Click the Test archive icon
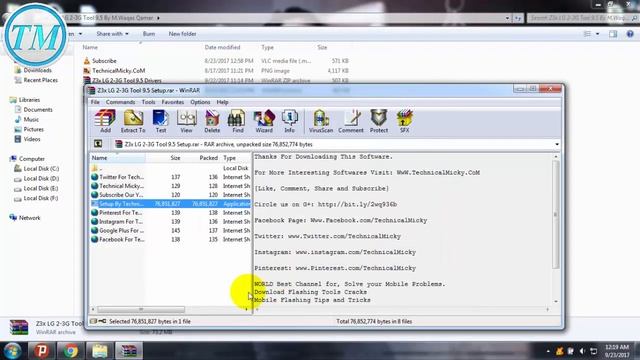Viewport: 640px width, 360px height. tap(161, 121)
